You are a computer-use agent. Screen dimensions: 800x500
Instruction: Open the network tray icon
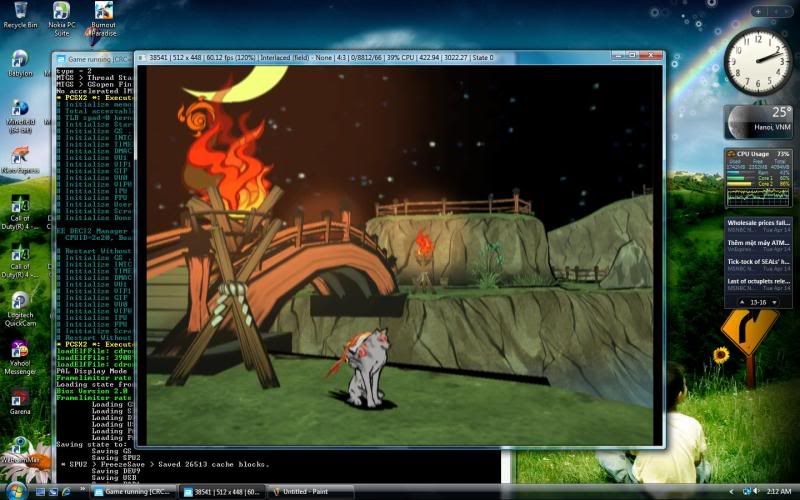pos(747,492)
